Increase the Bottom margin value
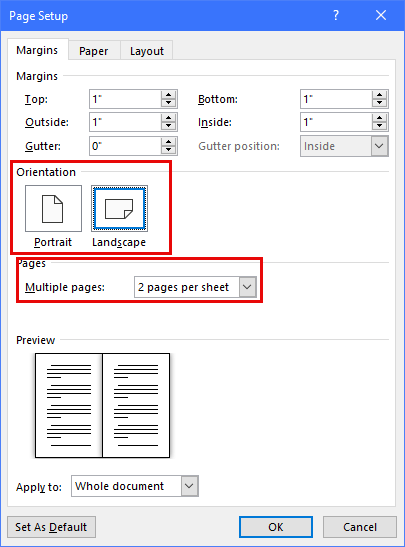 pyautogui.click(x=380, y=95)
